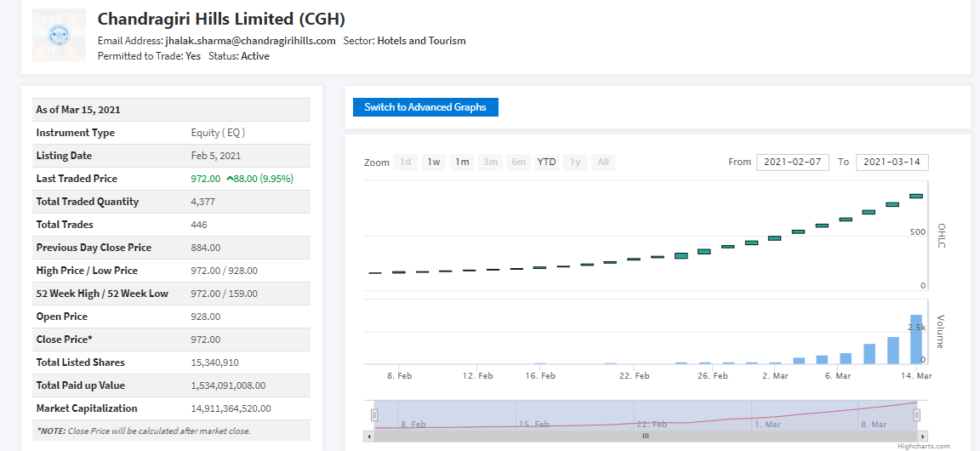Click the Chandragiri Hills company logo

coord(59,35)
